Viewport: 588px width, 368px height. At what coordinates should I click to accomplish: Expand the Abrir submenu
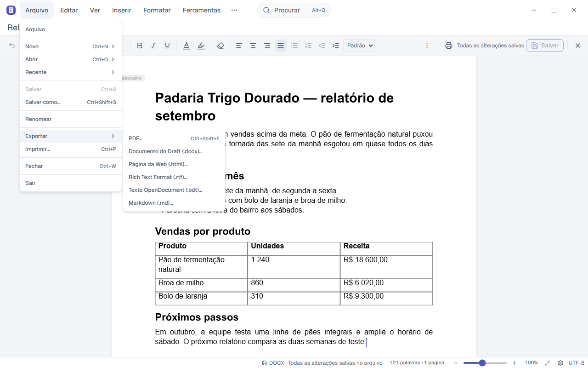(x=71, y=59)
